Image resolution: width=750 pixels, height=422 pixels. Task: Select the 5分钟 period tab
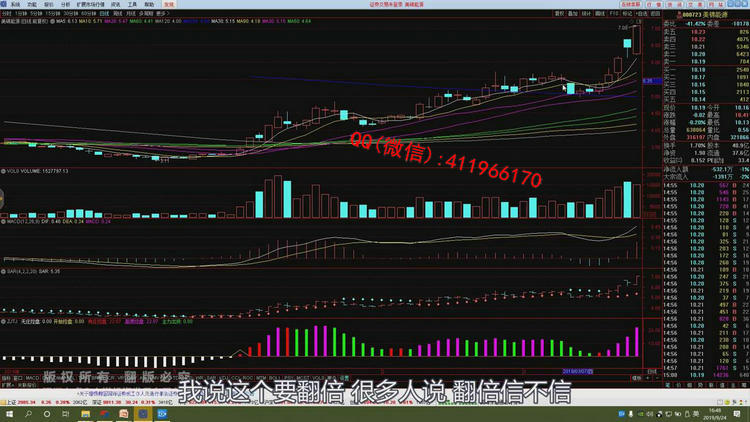pos(36,14)
